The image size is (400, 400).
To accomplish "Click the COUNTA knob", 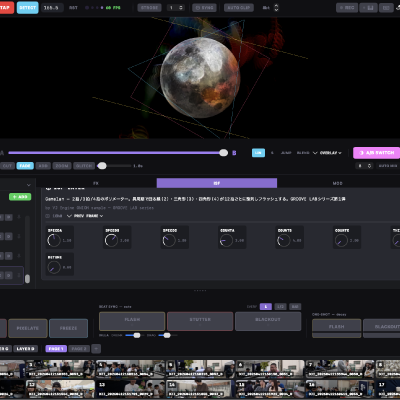I will (226, 240).
